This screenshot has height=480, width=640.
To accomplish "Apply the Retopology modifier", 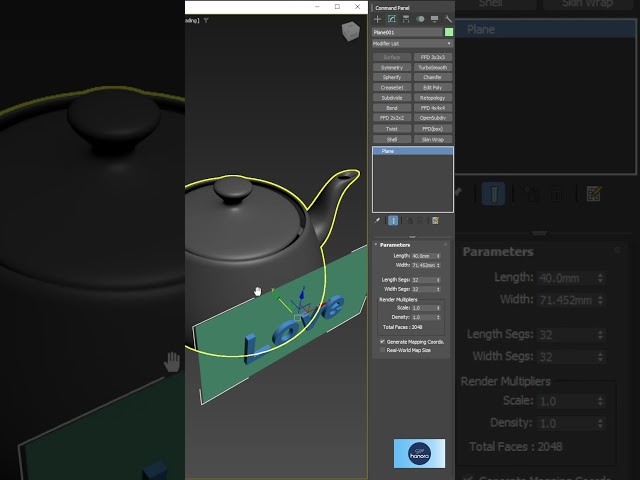I will (x=433, y=98).
